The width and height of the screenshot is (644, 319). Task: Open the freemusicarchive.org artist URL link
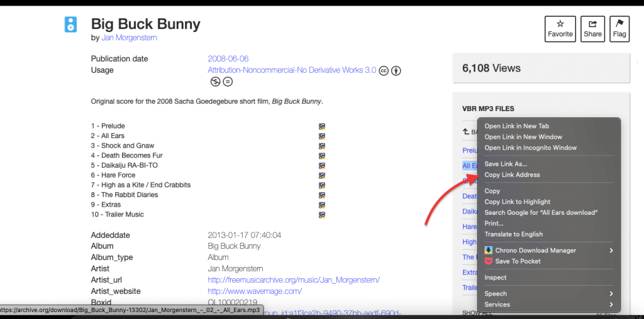(294, 280)
